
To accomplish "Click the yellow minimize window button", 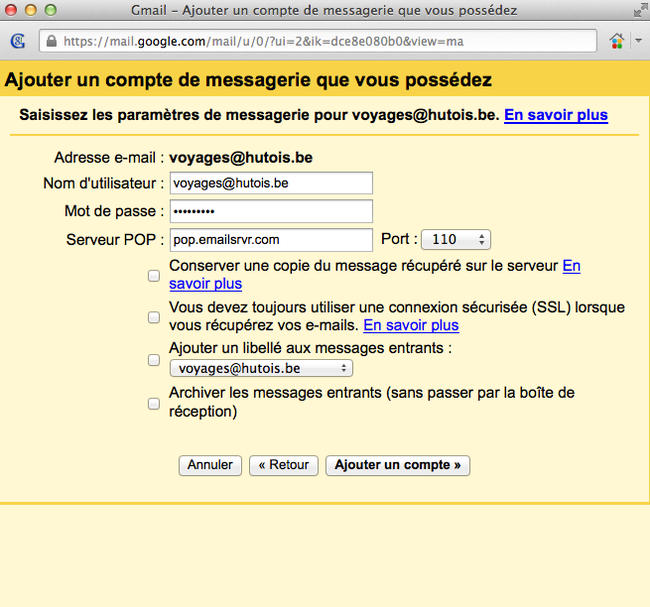I will click(x=31, y=10).
